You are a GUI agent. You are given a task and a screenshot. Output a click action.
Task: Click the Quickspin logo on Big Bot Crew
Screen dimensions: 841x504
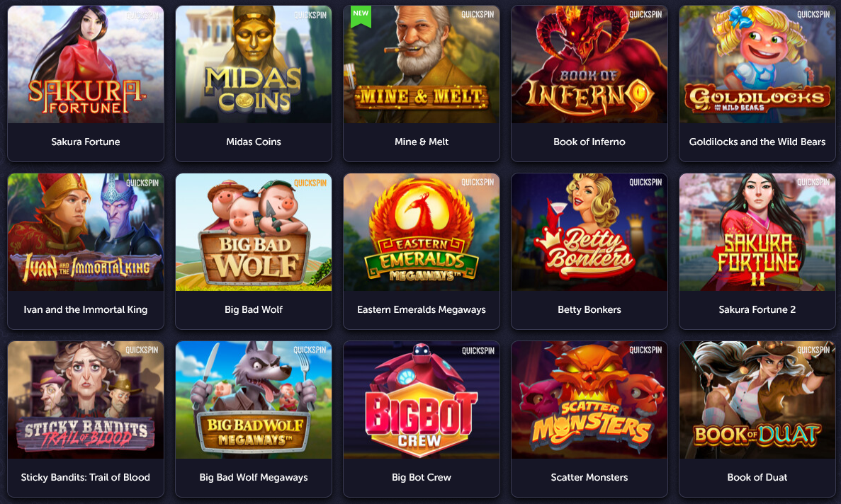tap(478, 350)
